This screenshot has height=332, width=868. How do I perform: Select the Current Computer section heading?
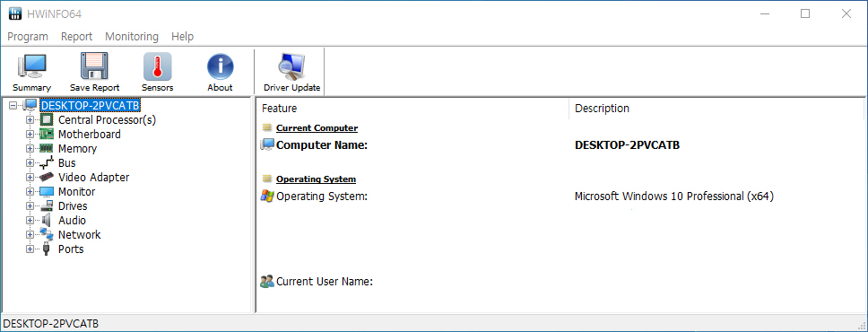(317, 128)
